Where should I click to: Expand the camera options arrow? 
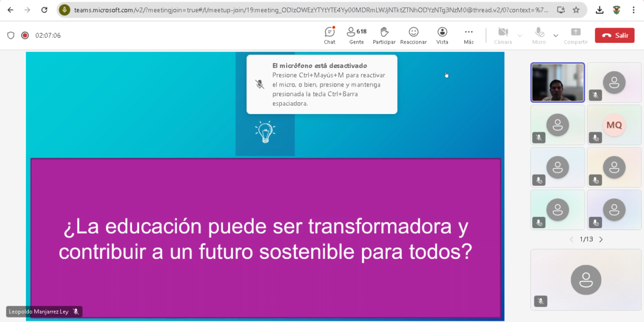520,36
